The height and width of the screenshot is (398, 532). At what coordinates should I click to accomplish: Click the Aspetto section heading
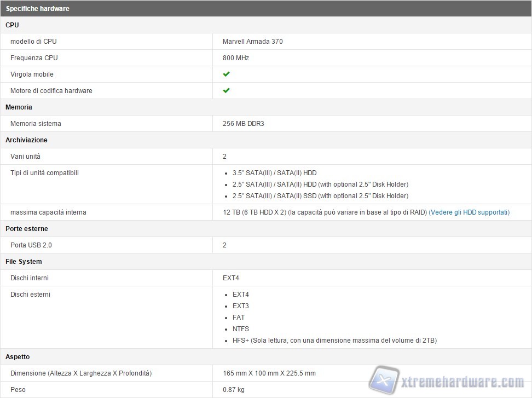pyautogui.click(x=18, y=356)
